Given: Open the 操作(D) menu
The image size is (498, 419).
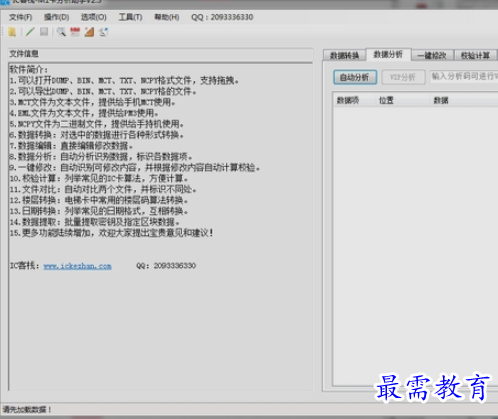Looking at the screenshot, I should pyautogui.click(x=57, y=17).
